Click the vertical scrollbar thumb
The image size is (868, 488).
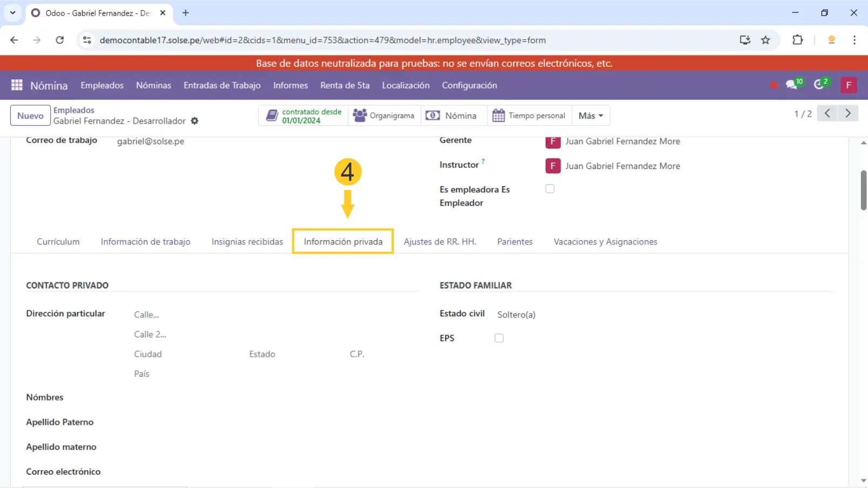click(x=863, y=190)
